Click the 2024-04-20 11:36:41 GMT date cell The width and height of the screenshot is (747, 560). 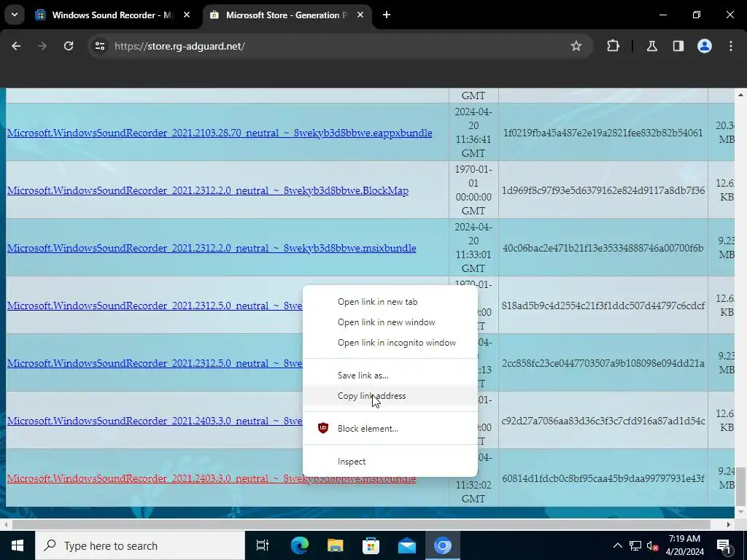point(473,133)
